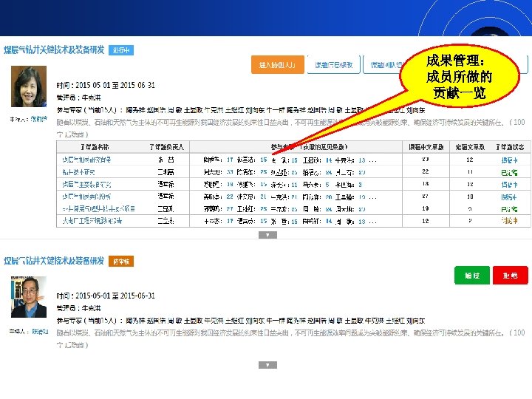This screenshot has width=532, height=399.
Task: Click 定稿文章数 column header
Action: click(470, 147)
